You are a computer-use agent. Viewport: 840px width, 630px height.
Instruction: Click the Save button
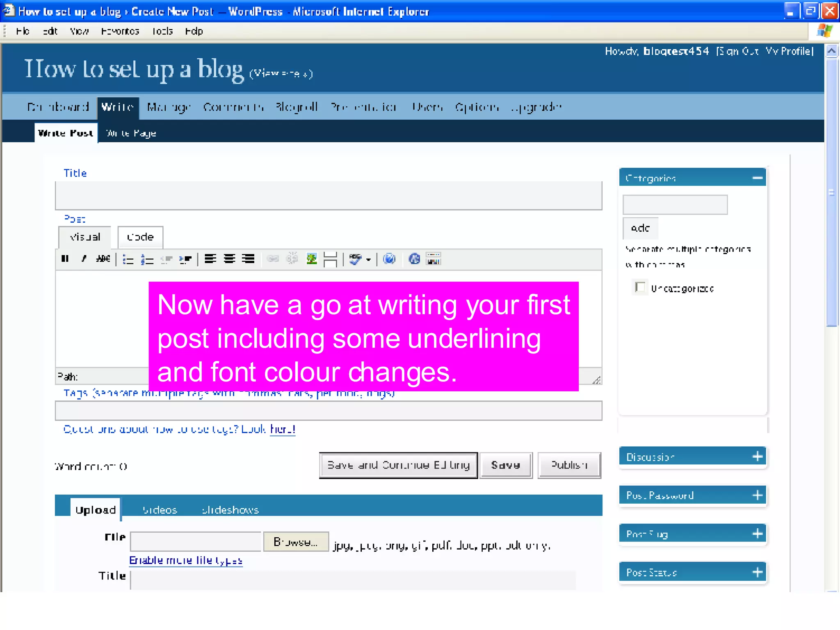point(506,465)
